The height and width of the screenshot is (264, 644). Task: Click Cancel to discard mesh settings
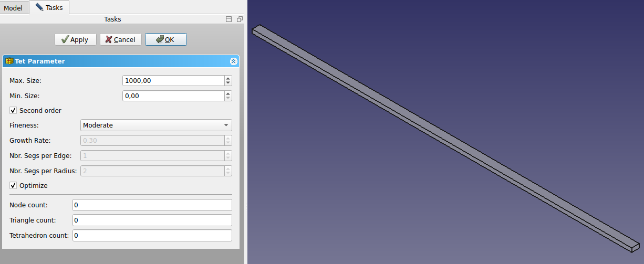(121, 39)
